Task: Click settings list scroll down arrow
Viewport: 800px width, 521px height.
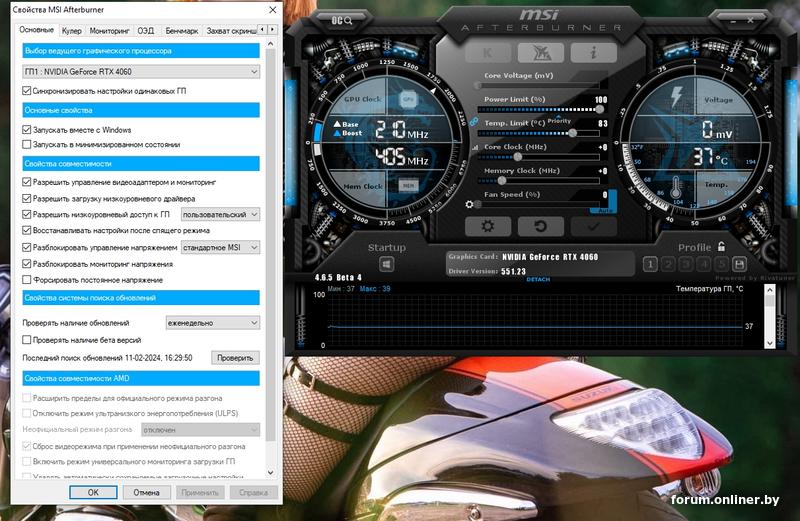Action: [270, 473]
